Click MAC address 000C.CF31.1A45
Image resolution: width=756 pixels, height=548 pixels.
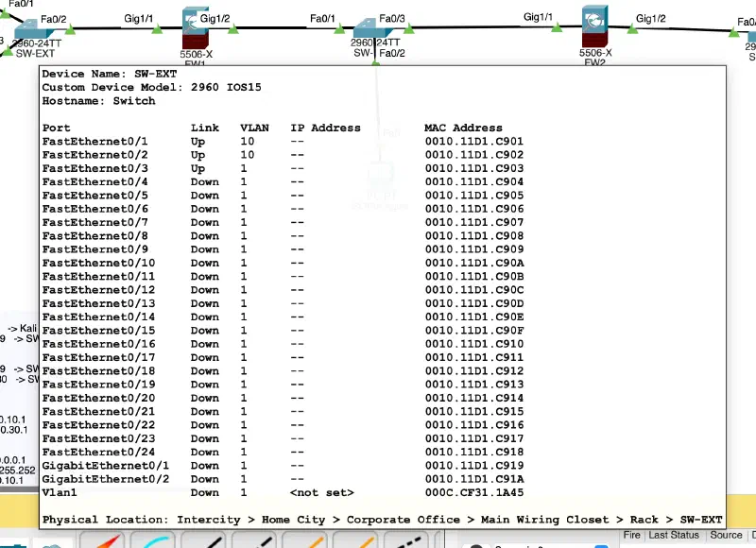click(x=474, y=492)
